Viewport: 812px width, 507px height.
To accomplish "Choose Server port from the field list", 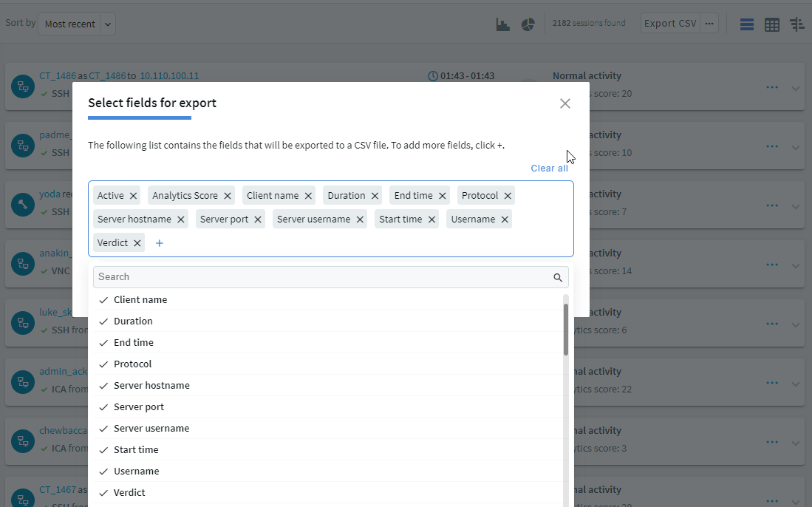I will pos(139,407).
